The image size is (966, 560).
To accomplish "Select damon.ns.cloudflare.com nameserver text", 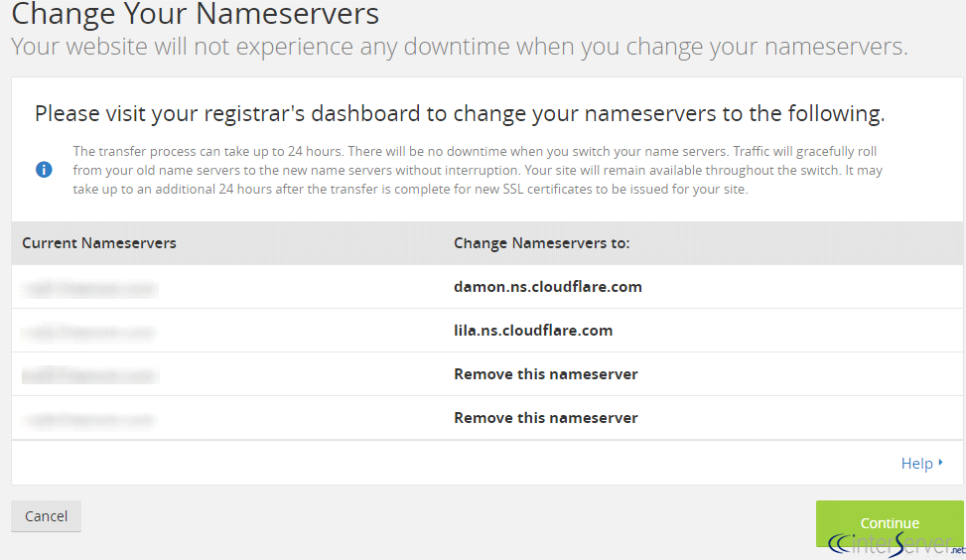I will tap(548, 287).
